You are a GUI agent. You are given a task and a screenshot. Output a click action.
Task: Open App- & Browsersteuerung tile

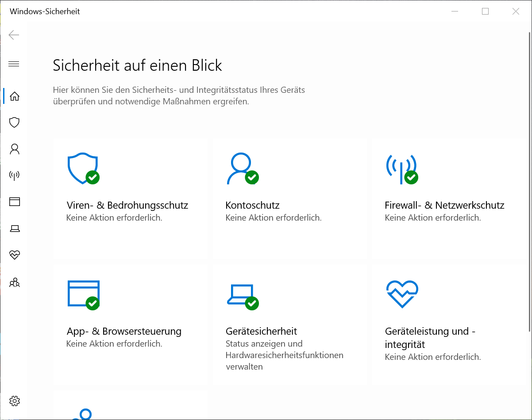[124, 331]
